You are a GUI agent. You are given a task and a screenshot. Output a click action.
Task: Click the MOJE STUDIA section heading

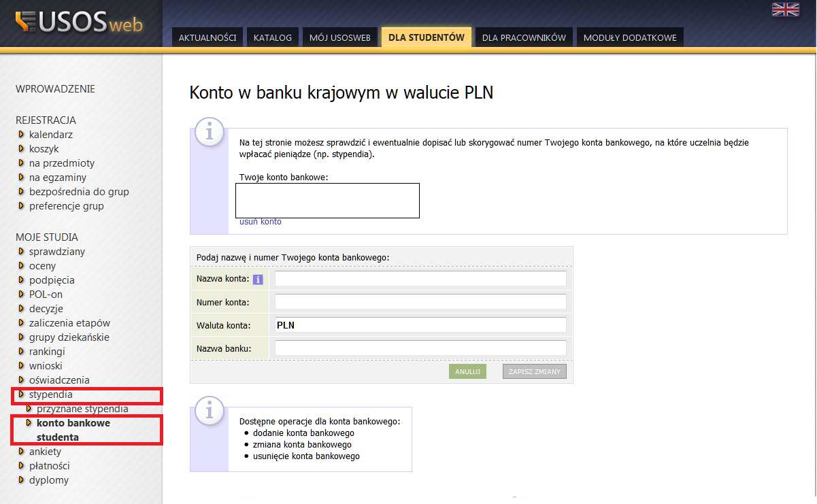[47, 237]
